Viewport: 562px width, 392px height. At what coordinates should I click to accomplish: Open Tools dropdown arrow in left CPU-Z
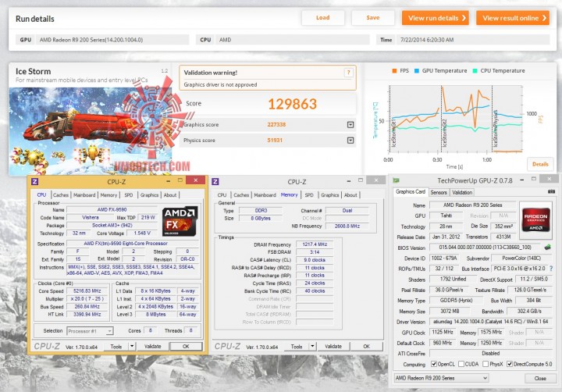tap(132, 347)
